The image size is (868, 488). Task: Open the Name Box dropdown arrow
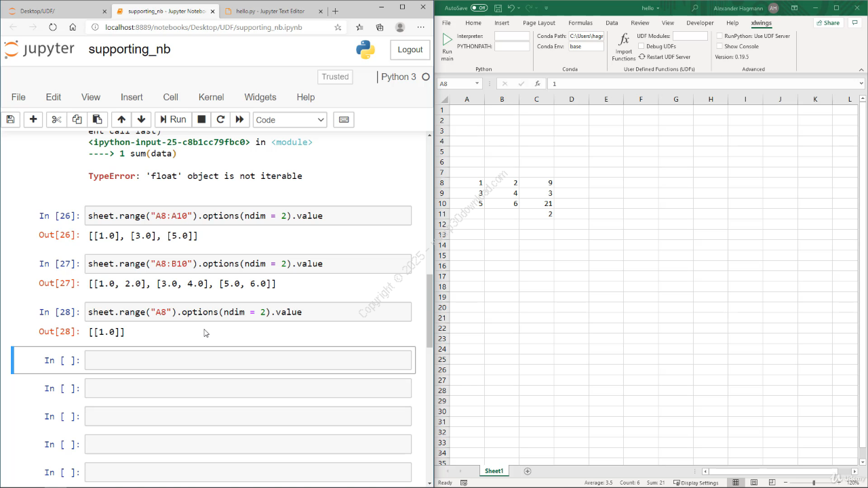pos(477,83)
